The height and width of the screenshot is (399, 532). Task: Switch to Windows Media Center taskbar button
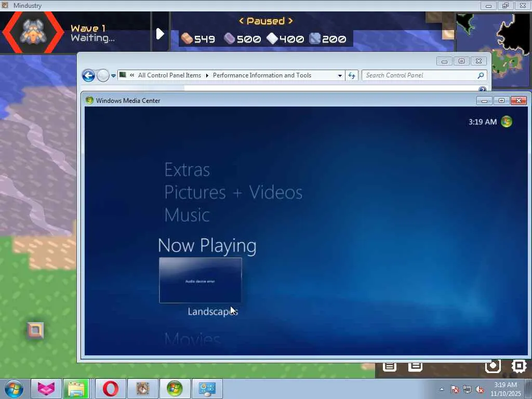coord(175,389)
